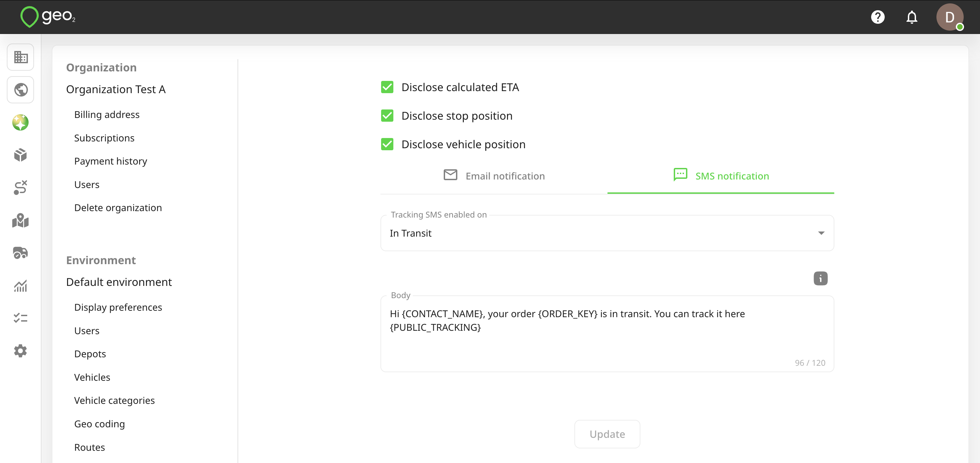Screen dimensions: 980x463
Task: Open the package box orders icon
Action: (20, 155)
